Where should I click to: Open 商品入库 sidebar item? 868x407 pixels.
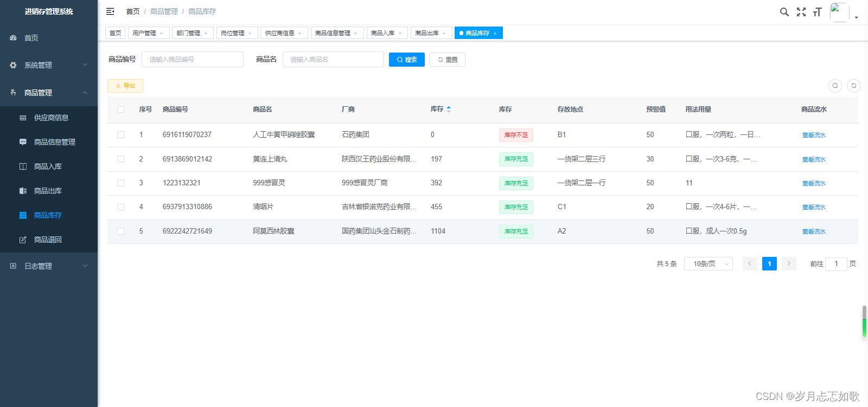point(49,166)
